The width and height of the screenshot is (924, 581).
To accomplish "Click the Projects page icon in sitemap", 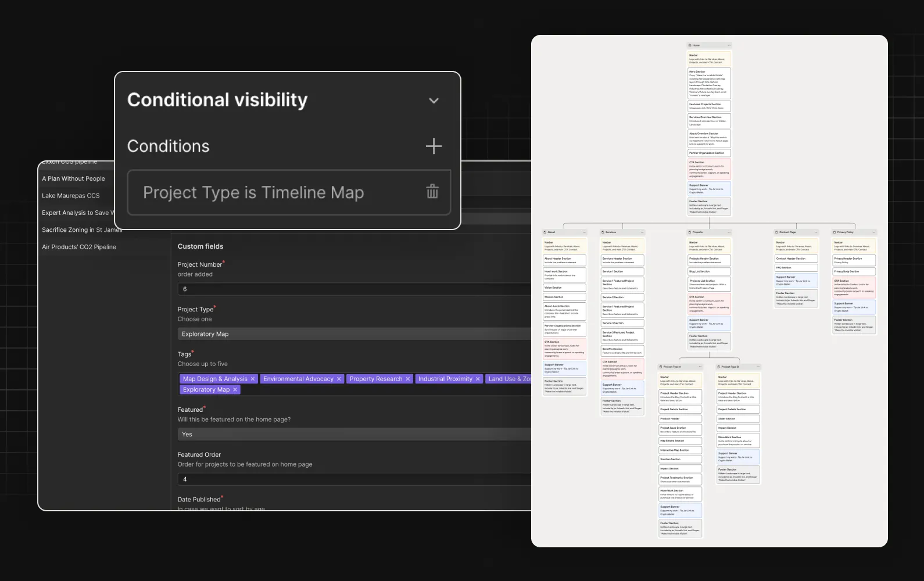I will click(x=690, y=232).
